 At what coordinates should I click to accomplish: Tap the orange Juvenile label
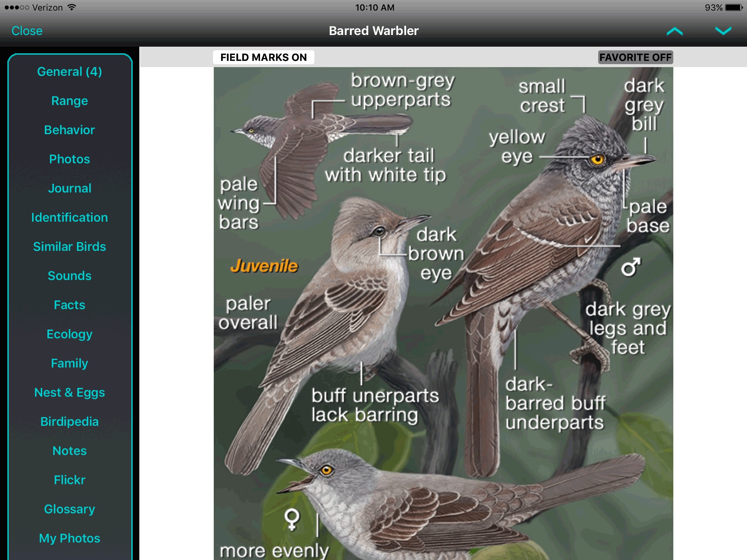coord(264,266)
